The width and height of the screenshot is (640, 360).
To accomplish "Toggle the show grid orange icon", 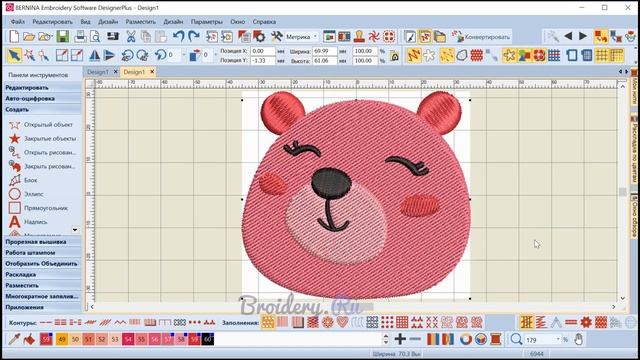I will 602,55.
